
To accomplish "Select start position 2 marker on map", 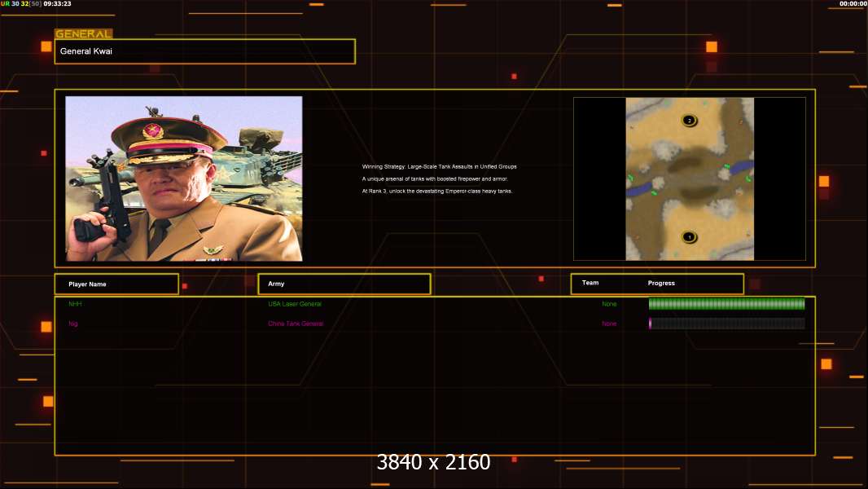I will click(x=689, y=120).
